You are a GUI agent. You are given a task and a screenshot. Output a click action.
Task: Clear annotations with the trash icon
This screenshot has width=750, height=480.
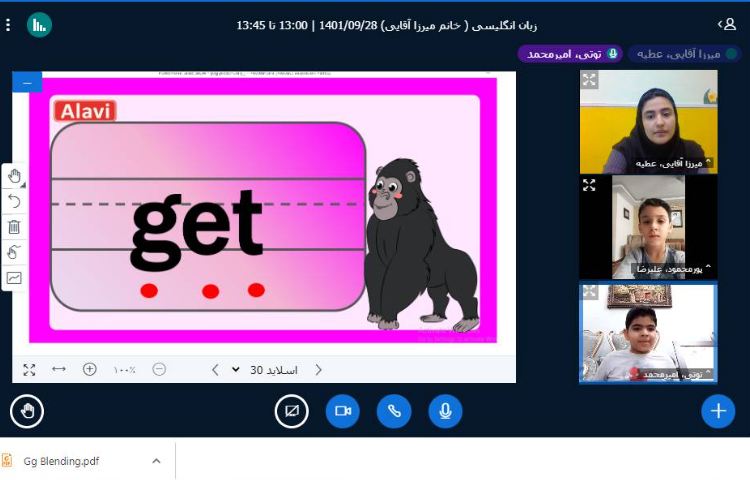click(x=14, y=227)
